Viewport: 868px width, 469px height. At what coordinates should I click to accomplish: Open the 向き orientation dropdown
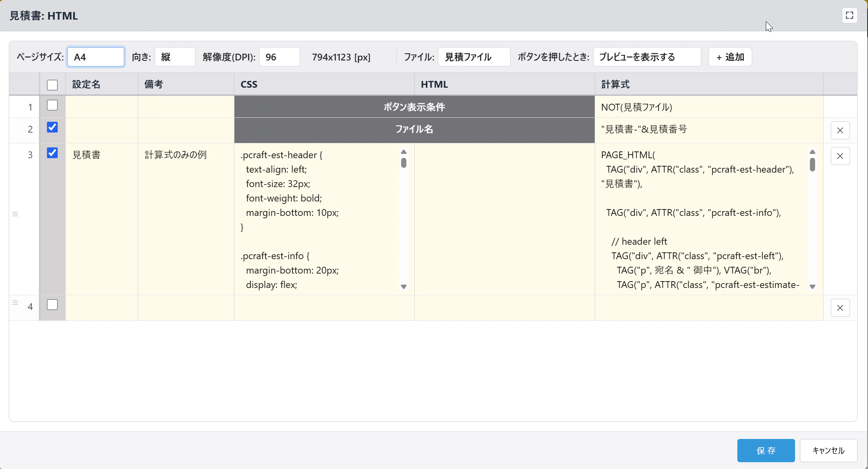[x=175, y=57]
